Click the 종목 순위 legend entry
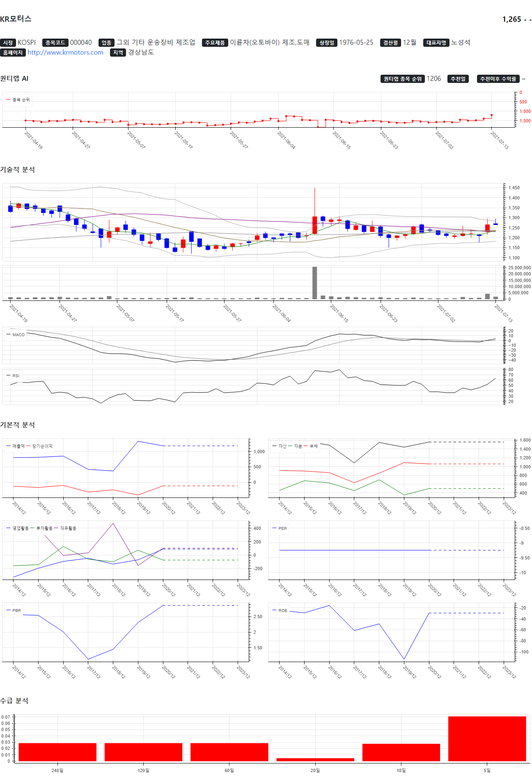 point(18,100)
